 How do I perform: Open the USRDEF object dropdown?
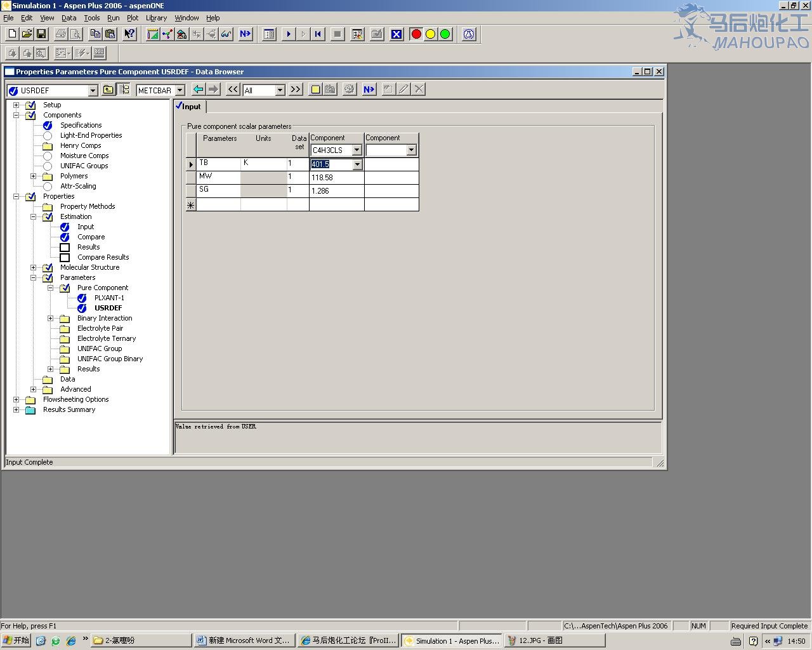pyautogui.click(x=93, y=91)
